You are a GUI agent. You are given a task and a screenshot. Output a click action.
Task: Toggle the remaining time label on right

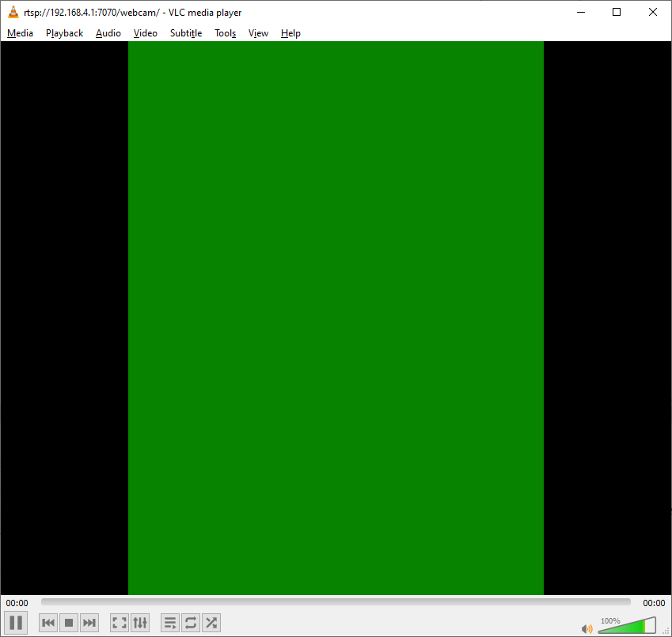(x=654, y=603)
